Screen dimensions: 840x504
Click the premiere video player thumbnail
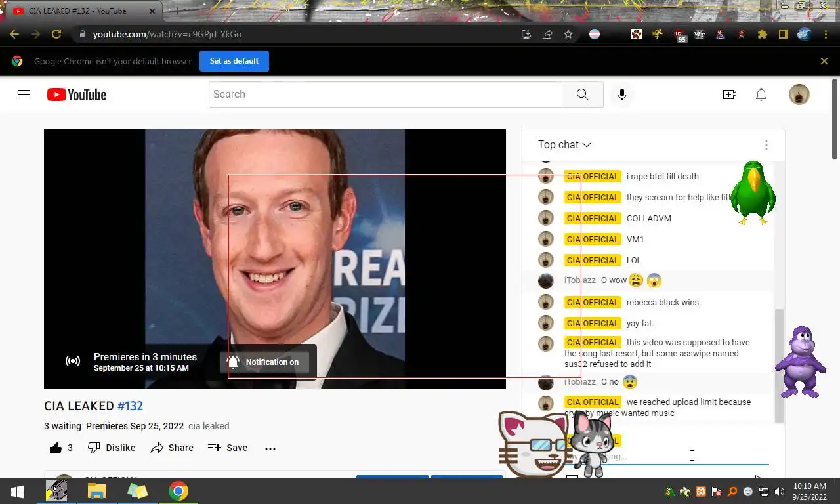pos(275,259)
